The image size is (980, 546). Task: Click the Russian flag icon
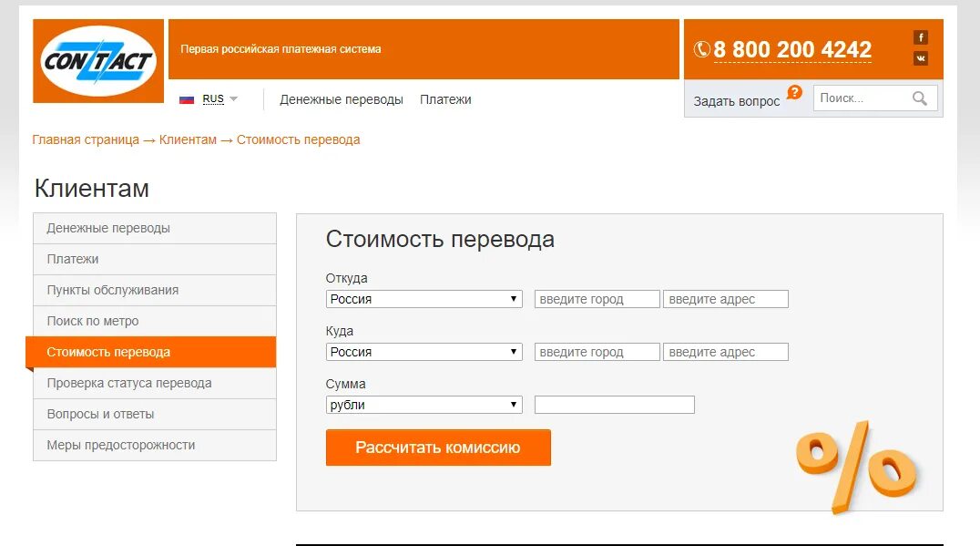186,99
